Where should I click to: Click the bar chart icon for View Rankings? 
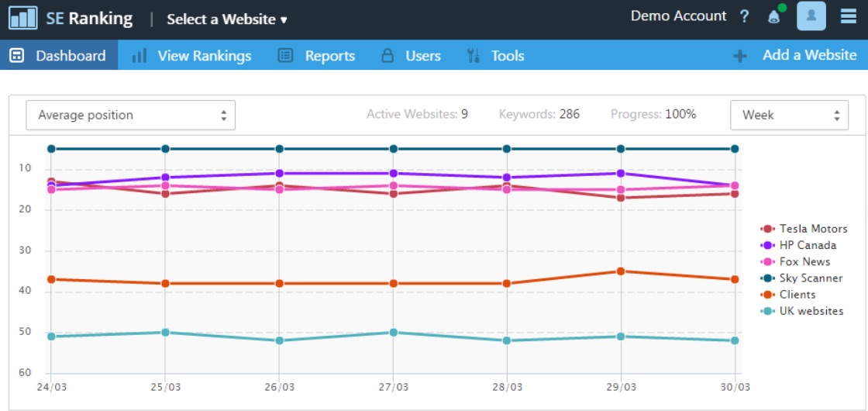pos(139,56)
